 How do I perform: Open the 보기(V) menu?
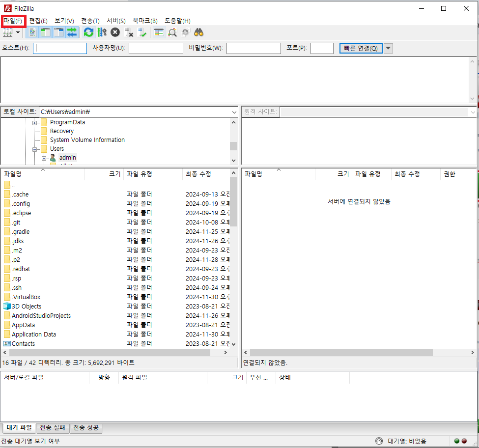(64, 21)
